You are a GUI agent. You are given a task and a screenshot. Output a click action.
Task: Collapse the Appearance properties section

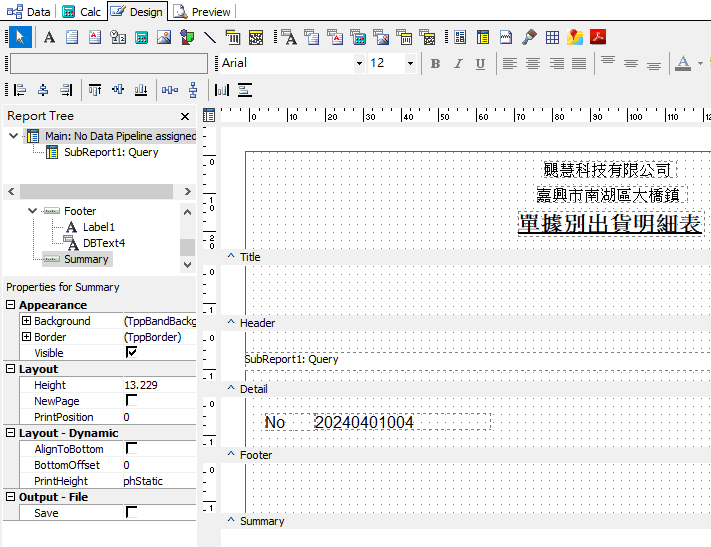10,304
